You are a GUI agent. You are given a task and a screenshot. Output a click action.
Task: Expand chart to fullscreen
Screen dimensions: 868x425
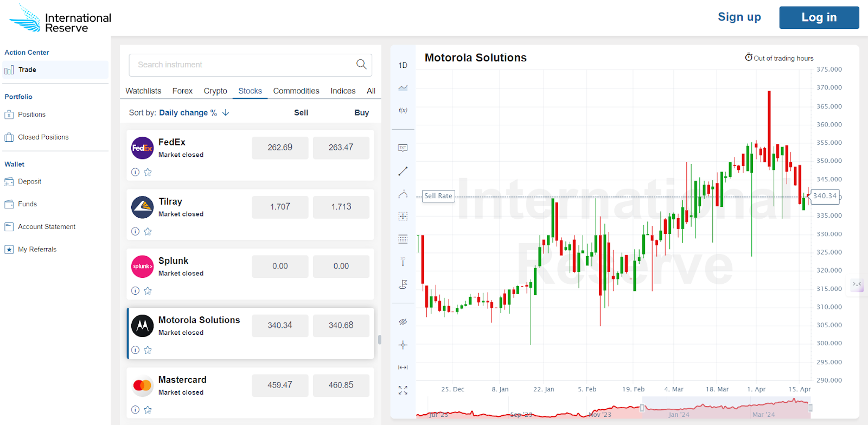point(403,390)
